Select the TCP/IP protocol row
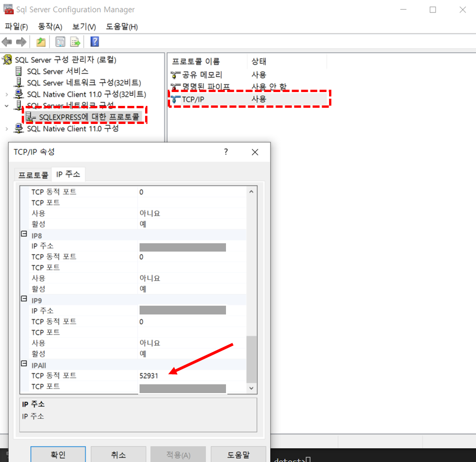This screenshot has height=462, width=476. click(248, 99)
